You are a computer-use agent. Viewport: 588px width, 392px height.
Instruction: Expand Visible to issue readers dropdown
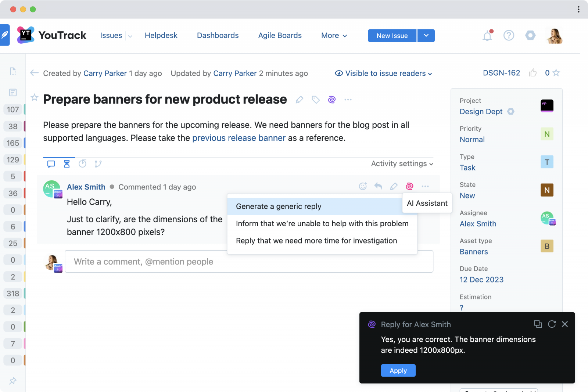pyautogui.click(x=383, y=73)
